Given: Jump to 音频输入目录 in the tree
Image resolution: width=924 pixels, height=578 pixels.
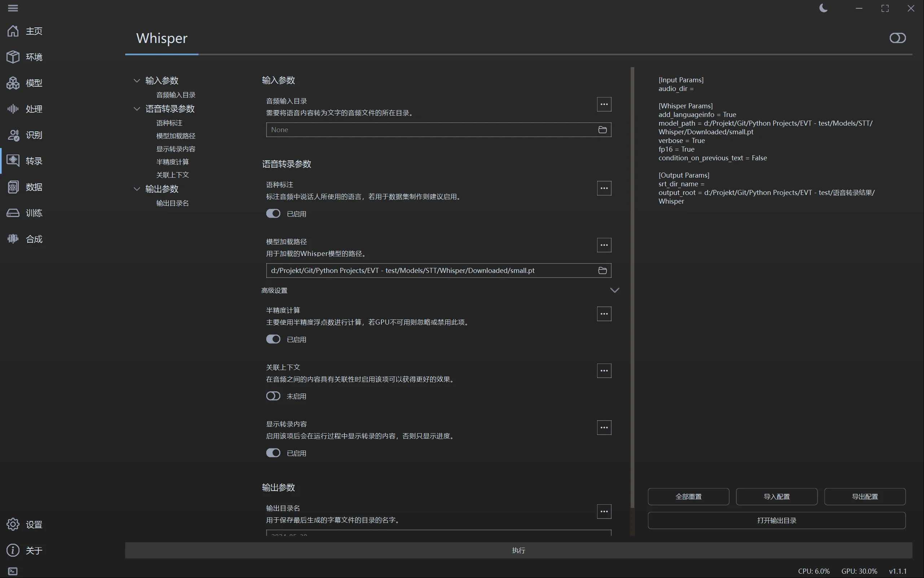Looking at the screenshot, I should (x=176, y=95).
